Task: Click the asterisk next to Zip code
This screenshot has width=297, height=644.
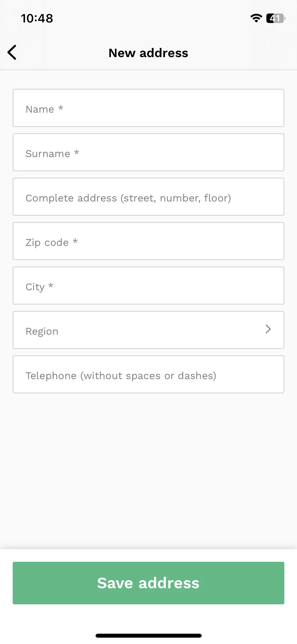Action: 75,241
